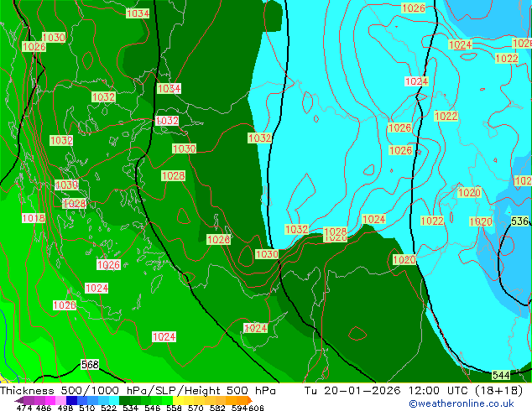Click the 1030 label beside the 1026 at upper left
Screen dimensions: 532x411
coord(54,37)
